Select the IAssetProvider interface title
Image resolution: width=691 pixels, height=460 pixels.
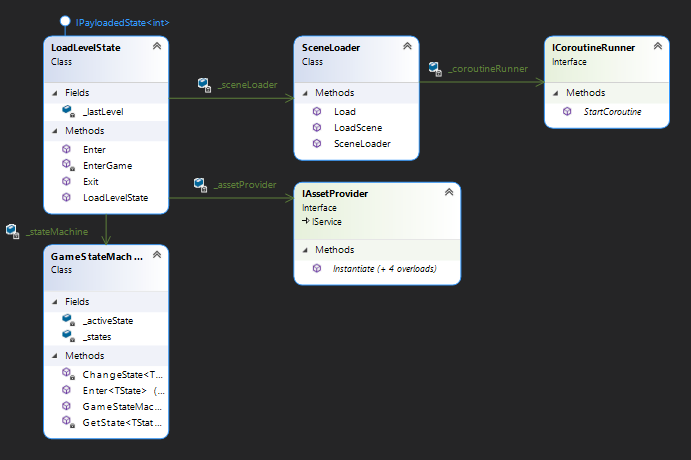[334, 194]
